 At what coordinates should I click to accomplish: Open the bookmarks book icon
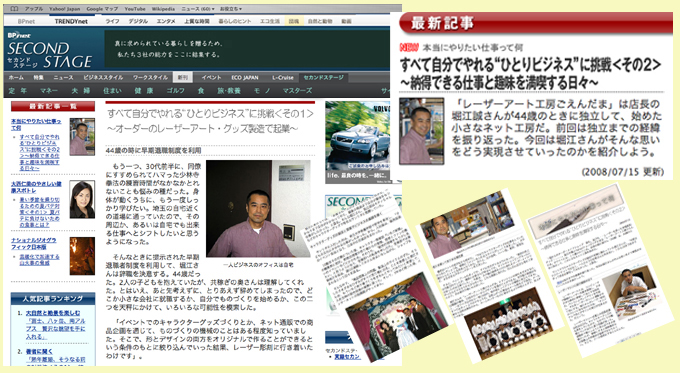click(14, 9)
